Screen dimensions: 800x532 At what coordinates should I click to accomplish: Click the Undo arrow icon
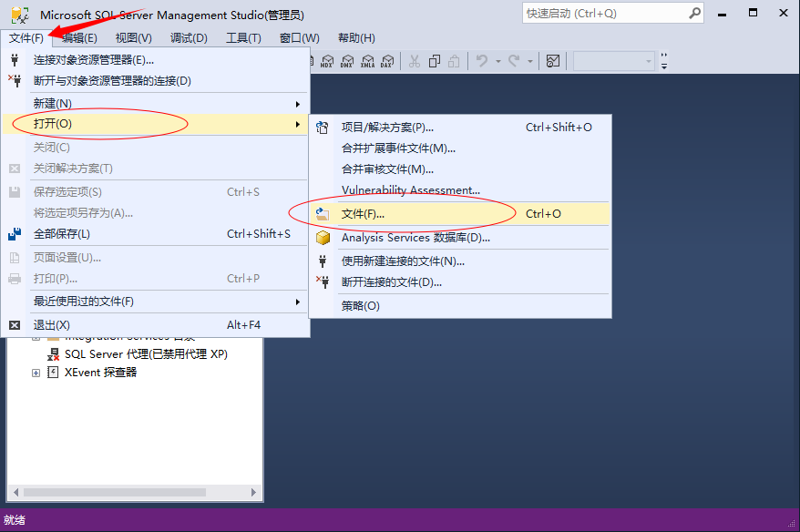click(x=482, y=61)
